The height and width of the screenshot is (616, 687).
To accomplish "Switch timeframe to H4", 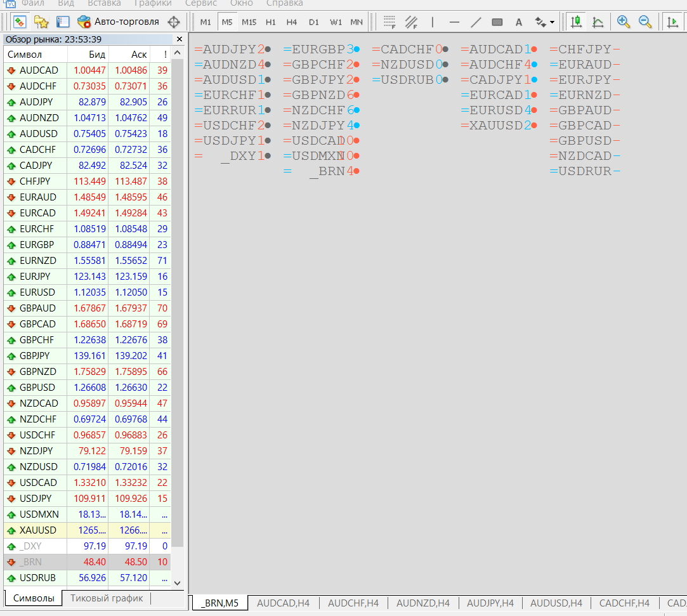I will coord(291,22).
